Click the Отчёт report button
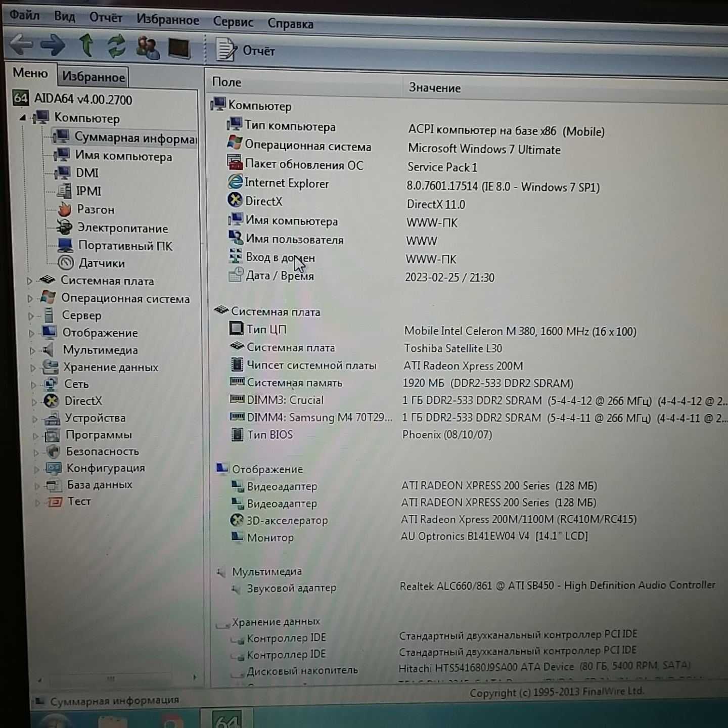Image resolution: width=728 pixels, height=728 pixels. (x=246, y=50)
